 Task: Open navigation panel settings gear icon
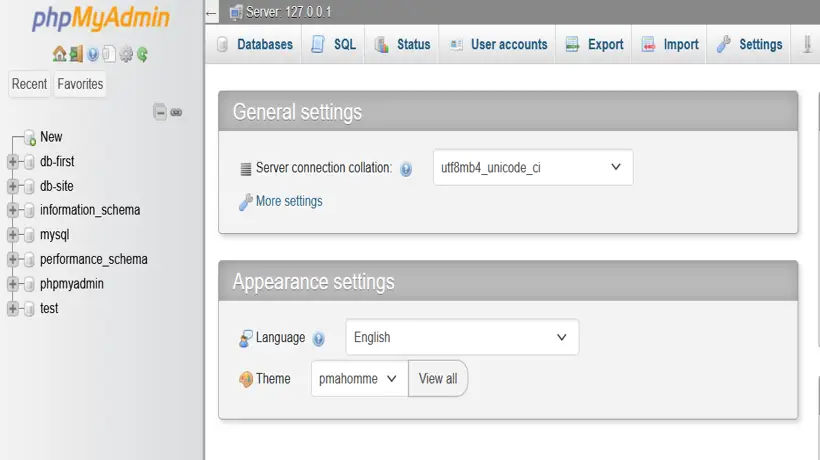click(126, 54)
